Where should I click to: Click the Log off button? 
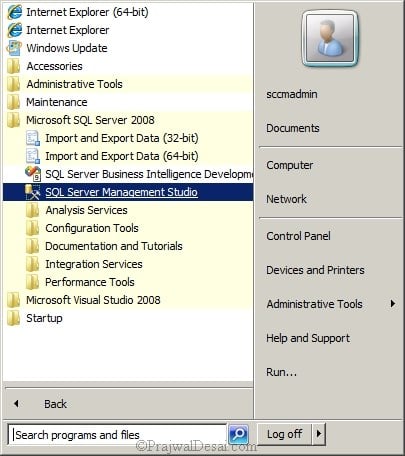(285, 434)
